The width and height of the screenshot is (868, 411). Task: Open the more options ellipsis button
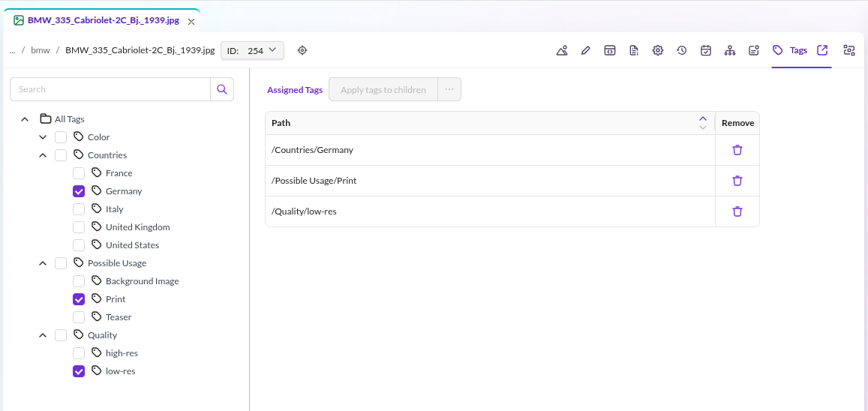pyautogui.click(x=449, y=89)
